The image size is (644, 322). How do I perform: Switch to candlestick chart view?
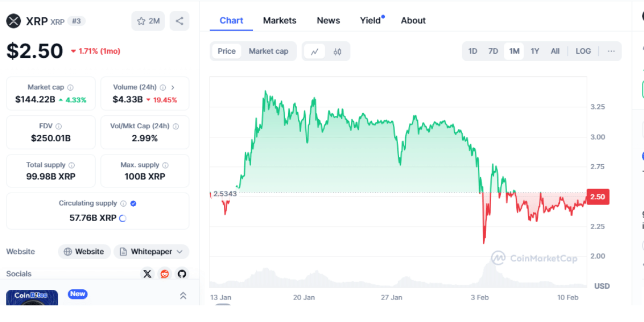coord(338,51)
